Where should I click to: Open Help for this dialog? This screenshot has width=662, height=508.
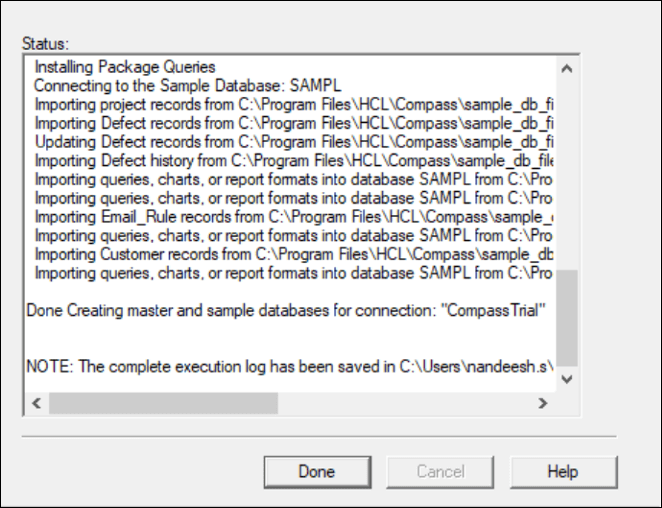[x=563, y=472]
